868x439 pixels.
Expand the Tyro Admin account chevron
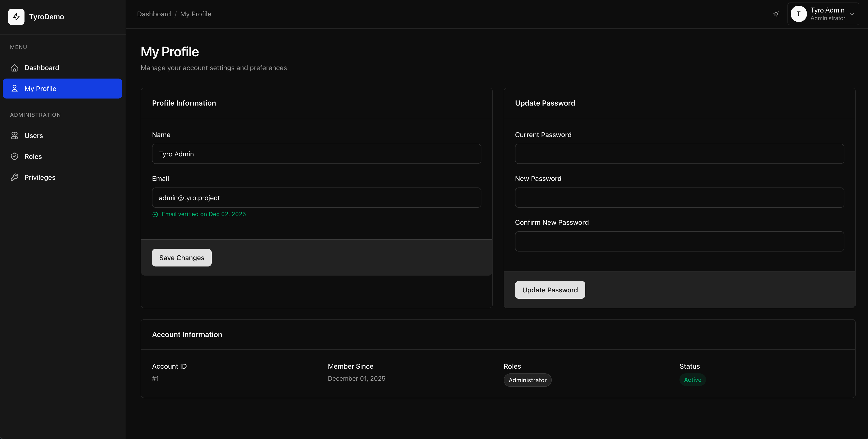(852, 14)
